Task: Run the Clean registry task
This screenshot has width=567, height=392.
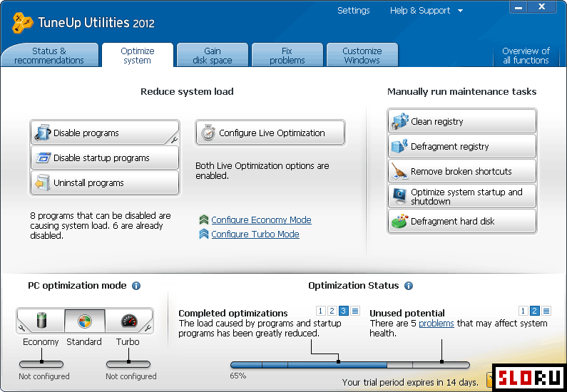Action: [462, 121]
